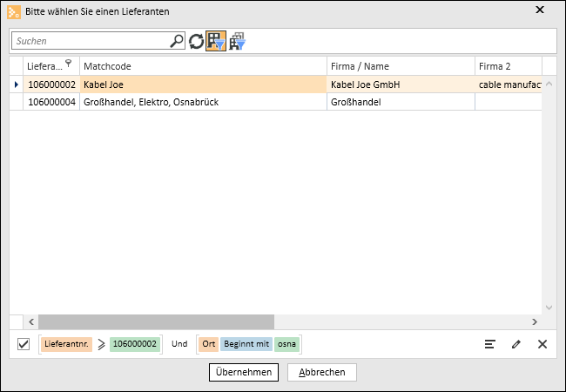Edit the filter with pencil icon
This screenshot has height=392, width=566.
click(x=516, y=344)
